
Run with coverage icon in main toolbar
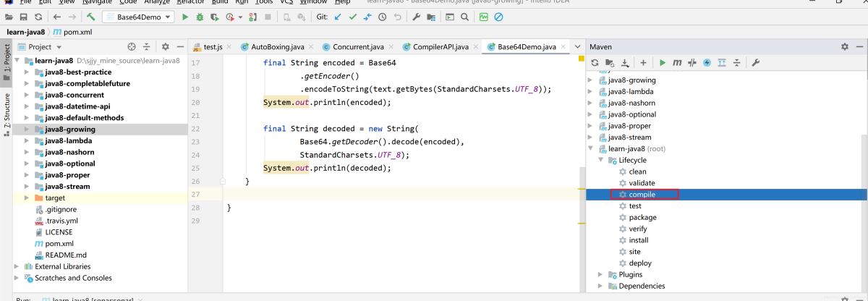click(x=215, y=17)
